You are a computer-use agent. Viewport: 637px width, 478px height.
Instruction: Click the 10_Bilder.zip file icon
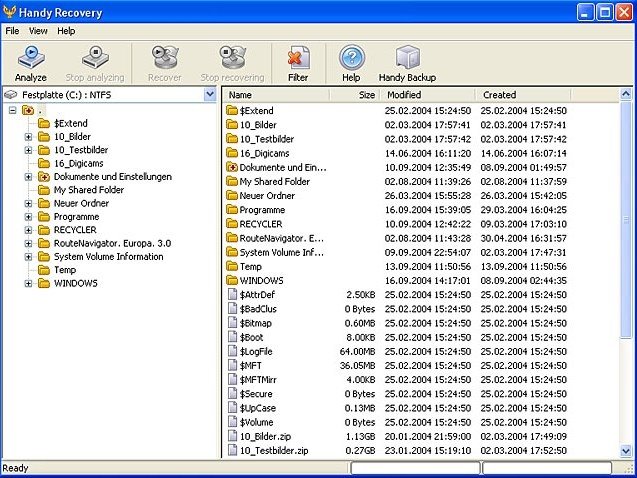232,436
